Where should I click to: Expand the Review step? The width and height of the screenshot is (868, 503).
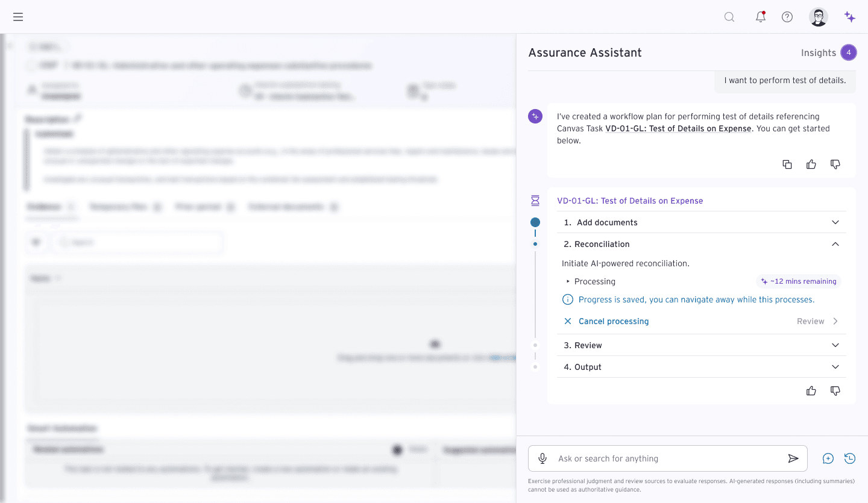pos(835,345)
